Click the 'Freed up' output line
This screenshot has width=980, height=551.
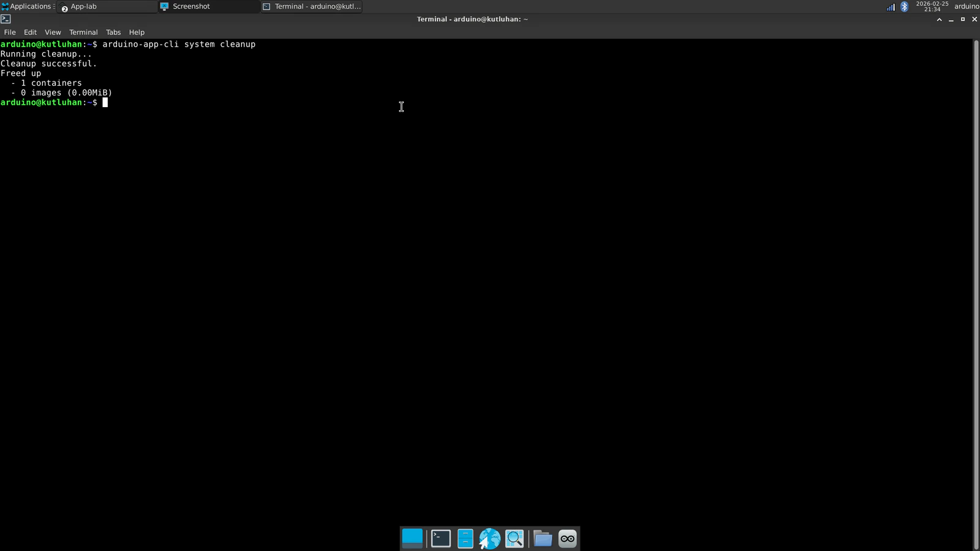21,73
